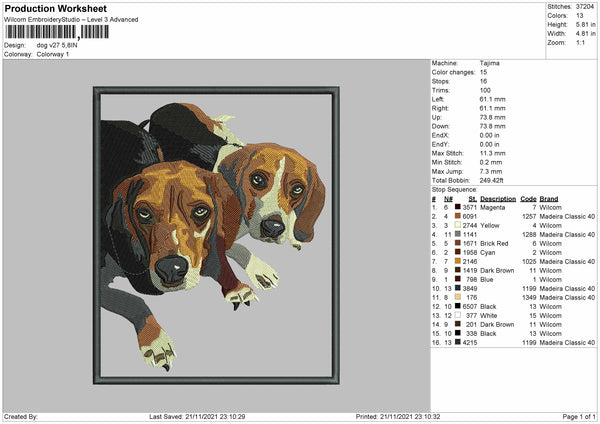Click the code 1257 in row 2
The image size is (600, 424).
tap(529, 217)
